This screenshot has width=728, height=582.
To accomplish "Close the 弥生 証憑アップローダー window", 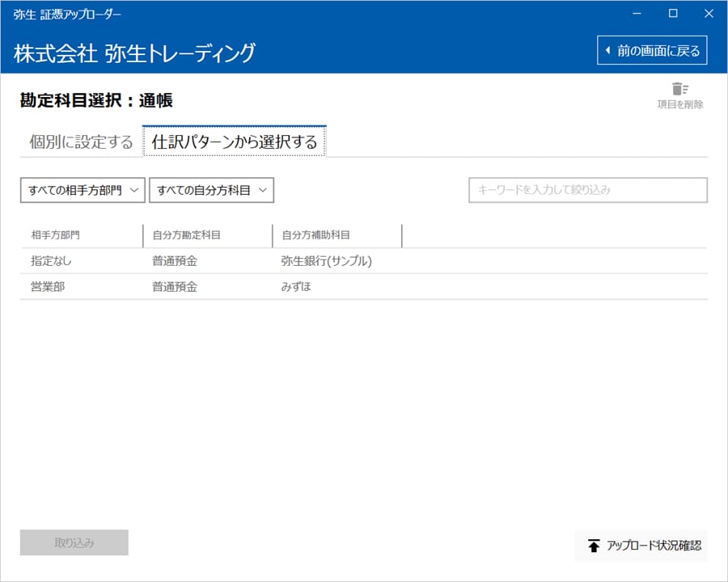I will [x=709, y=14].
